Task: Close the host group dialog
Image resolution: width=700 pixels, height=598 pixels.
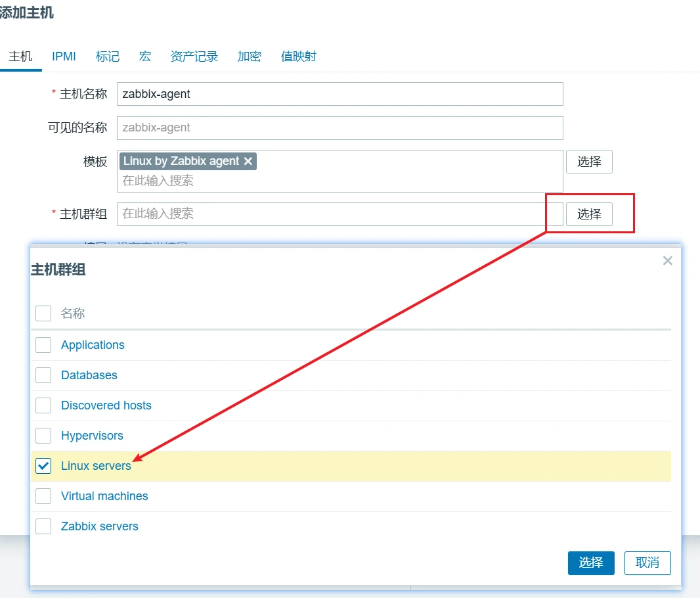Action: coord(667,261)
